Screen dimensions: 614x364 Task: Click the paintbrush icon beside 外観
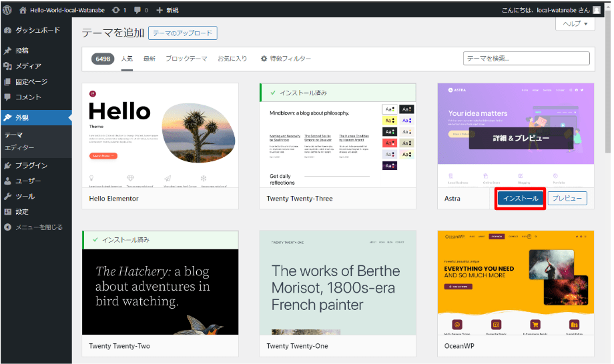7,118
